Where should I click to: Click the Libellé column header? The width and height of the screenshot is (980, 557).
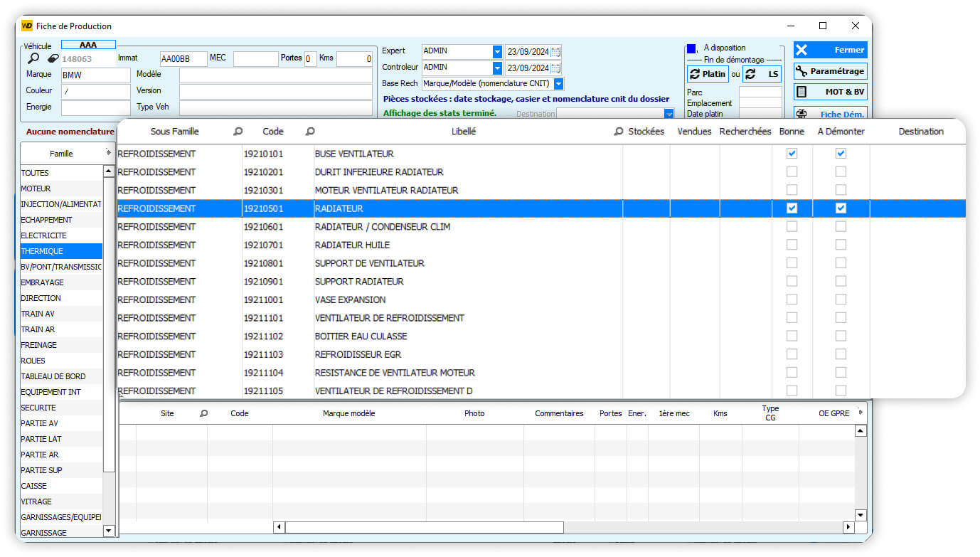pyautogui.click(x=464, y=132)
